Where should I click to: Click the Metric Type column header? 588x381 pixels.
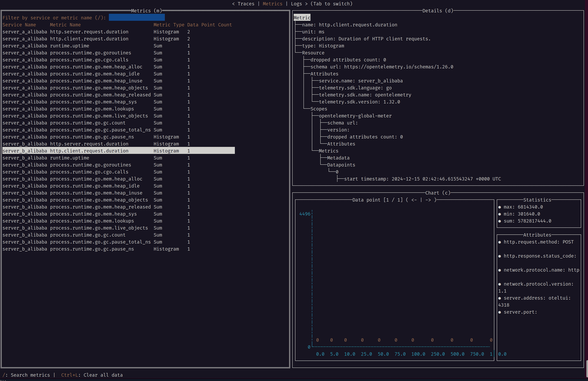pyautogui.click(x=169, y=25)
